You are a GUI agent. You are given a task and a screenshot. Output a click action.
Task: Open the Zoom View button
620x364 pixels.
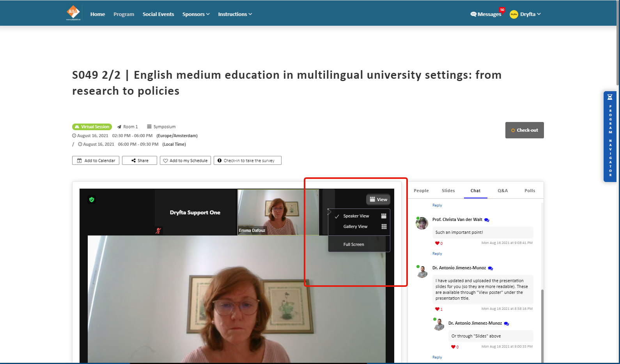tap(378, 200)
